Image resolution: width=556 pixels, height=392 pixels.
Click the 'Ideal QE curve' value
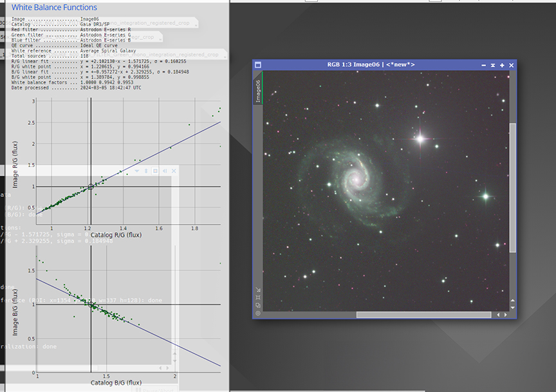pyautogui.click(x=98, y=46)
